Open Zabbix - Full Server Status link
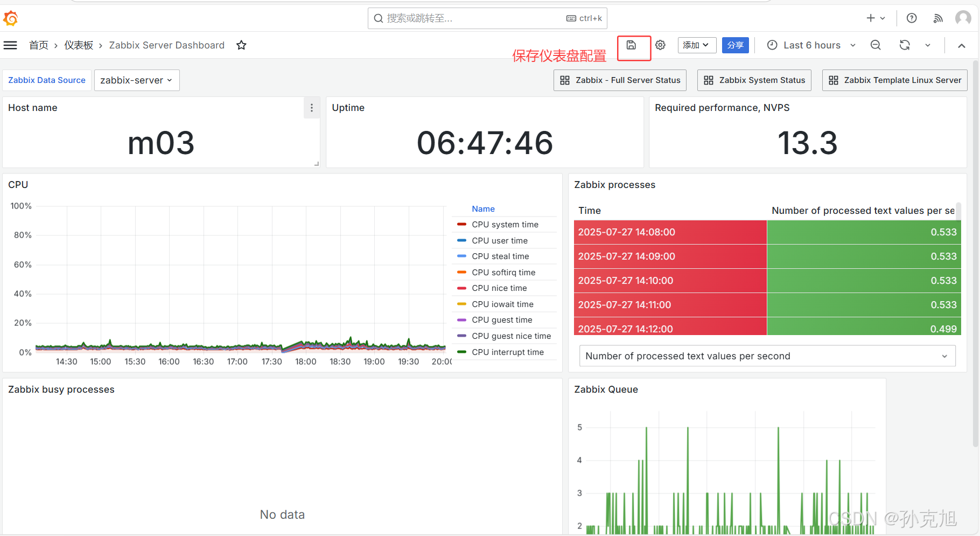 [620, 80]
